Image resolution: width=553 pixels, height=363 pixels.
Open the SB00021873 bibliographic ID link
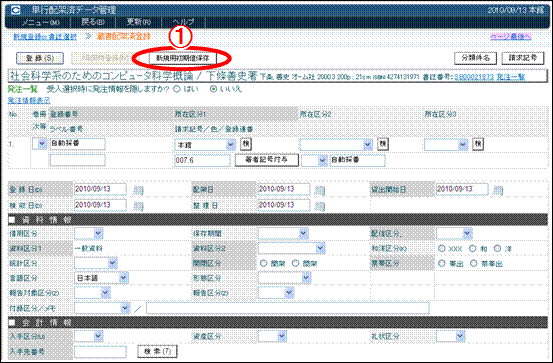pos(474,77)
